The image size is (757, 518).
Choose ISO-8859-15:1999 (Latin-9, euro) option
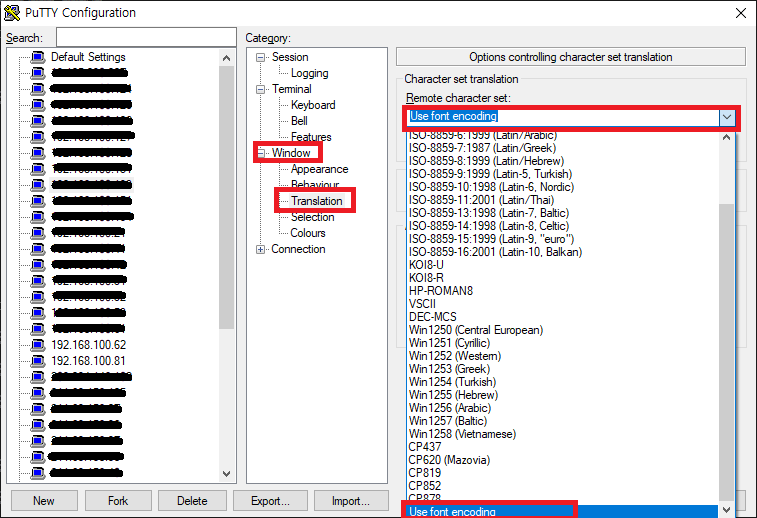pos(491,239)
